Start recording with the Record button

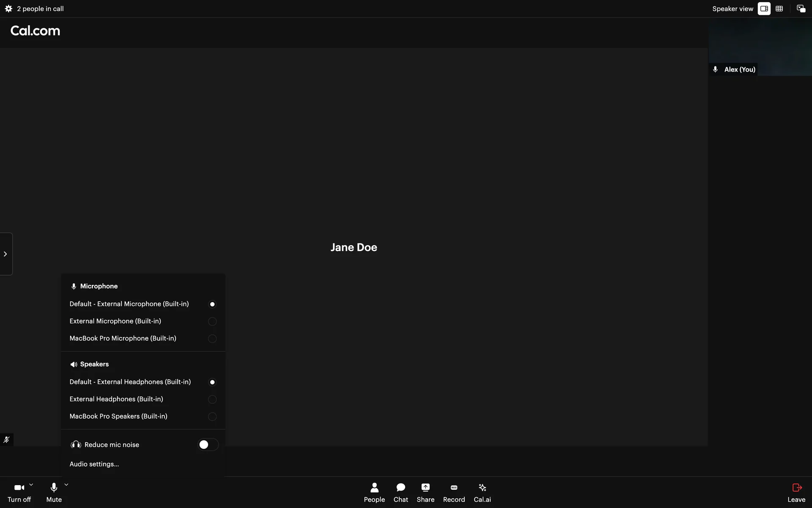click(454, 493)
